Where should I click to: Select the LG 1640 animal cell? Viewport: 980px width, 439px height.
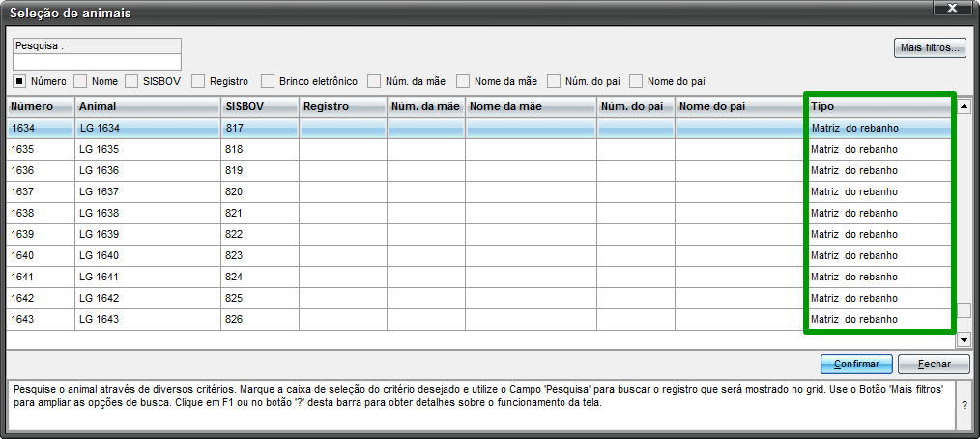[x=148, y=256]
